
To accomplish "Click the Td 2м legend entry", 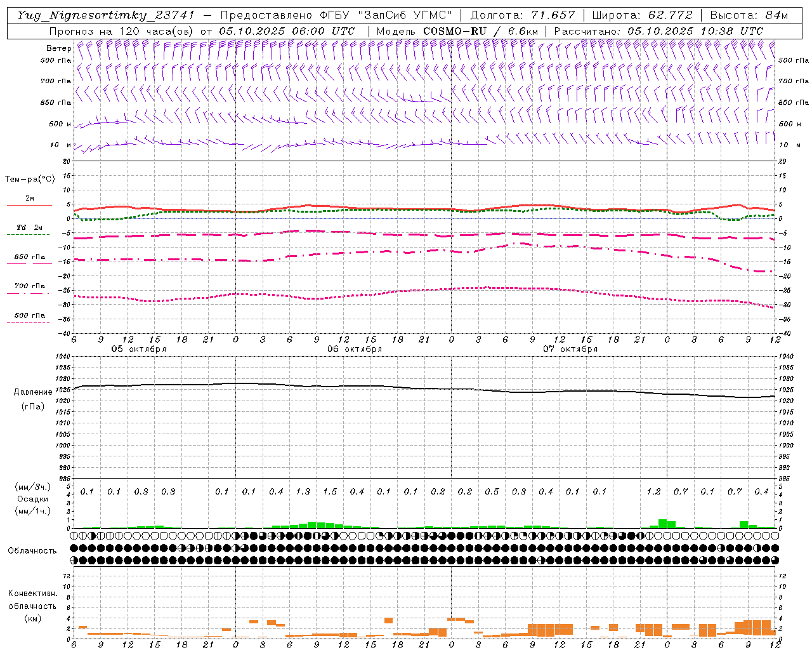I will point(29,227).
